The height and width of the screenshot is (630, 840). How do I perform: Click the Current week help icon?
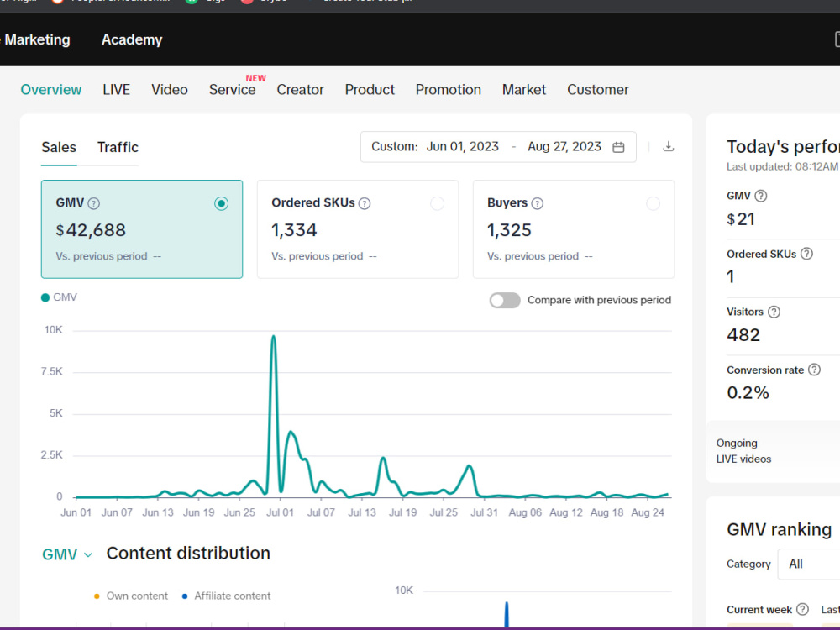pyautogui.click(x=802, y=609)
